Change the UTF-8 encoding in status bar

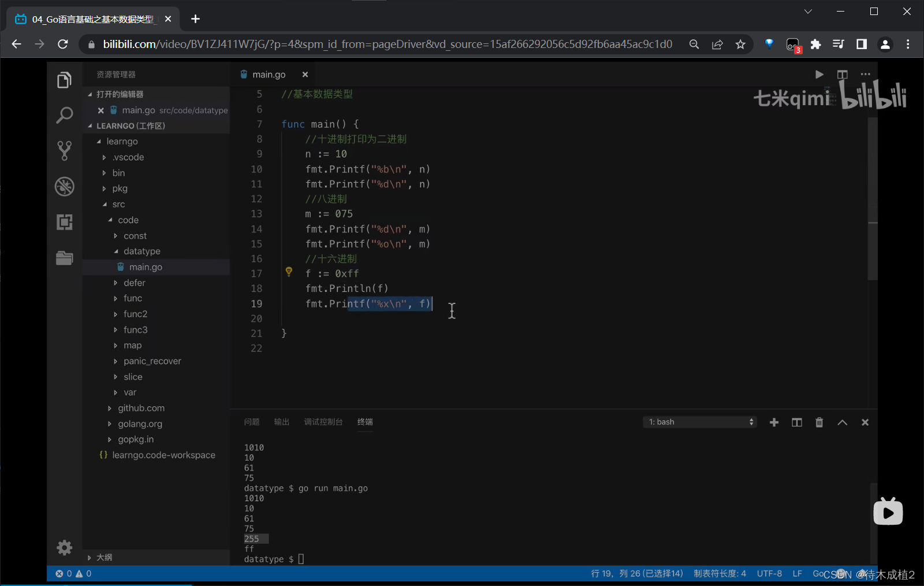769,573
